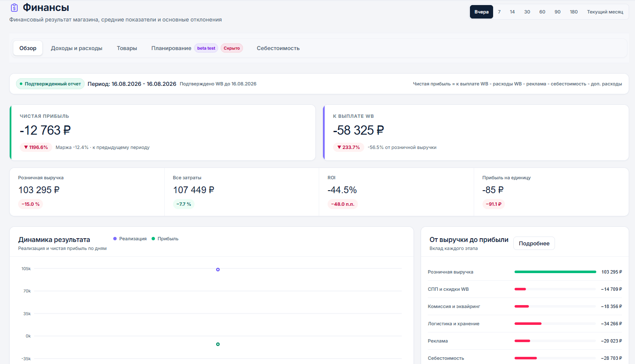Select the Вчера period button
The height and width of the screenshot is (364, 635).
481,12
